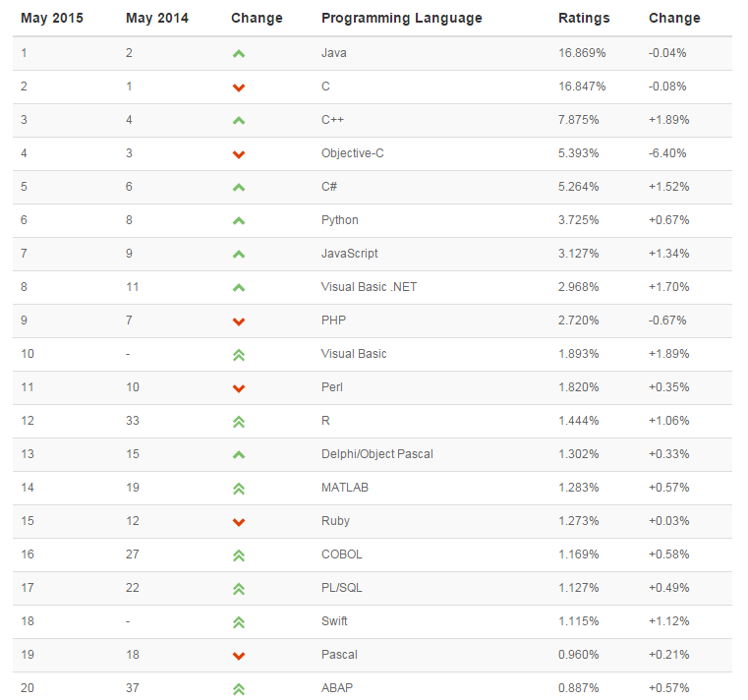Click the red down arrow beside C
Image resolution: width=748 pixels, height=700 pixels.
click(x=238, y=87)
